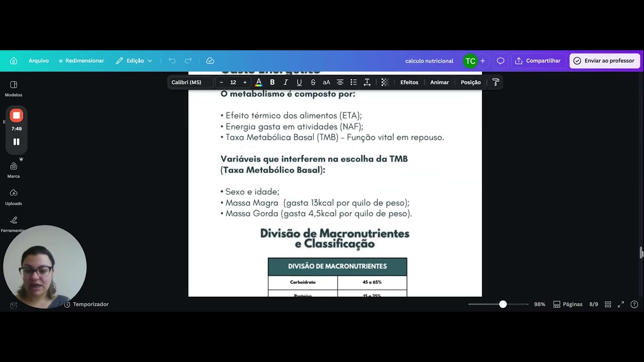Increase font size with plus
Viewport: 644px width, 362px height.
(x=245, y=82)
